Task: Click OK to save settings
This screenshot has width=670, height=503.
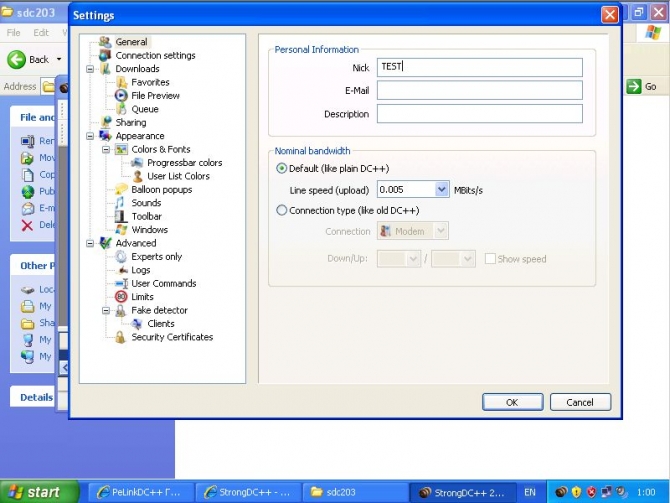Action: 512,402
